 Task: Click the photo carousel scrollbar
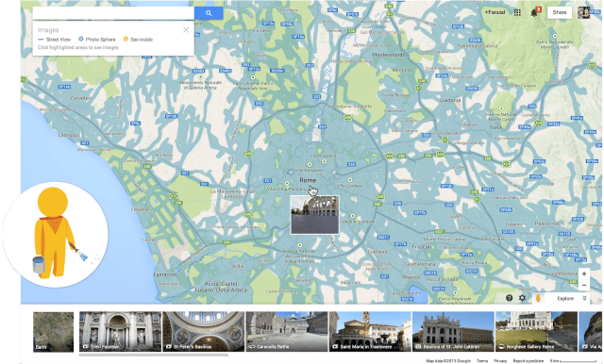[154, 355]
